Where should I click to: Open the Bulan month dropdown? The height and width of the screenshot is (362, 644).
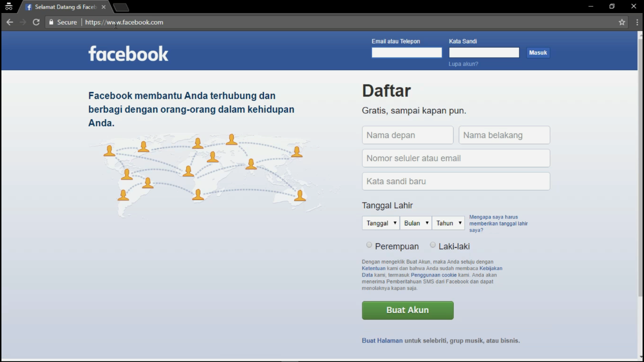pos(415,222)
